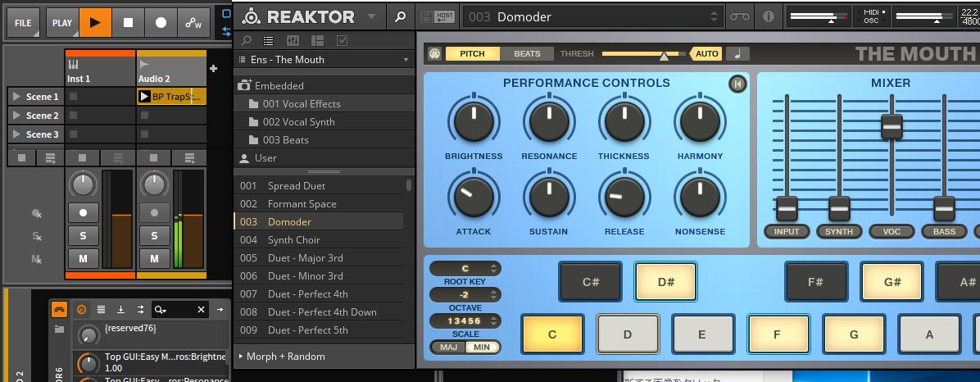Open the 002 Vocal Synth folder
Image resolution: width=980 pixels, height=382 pixels.
pos(324,122)
